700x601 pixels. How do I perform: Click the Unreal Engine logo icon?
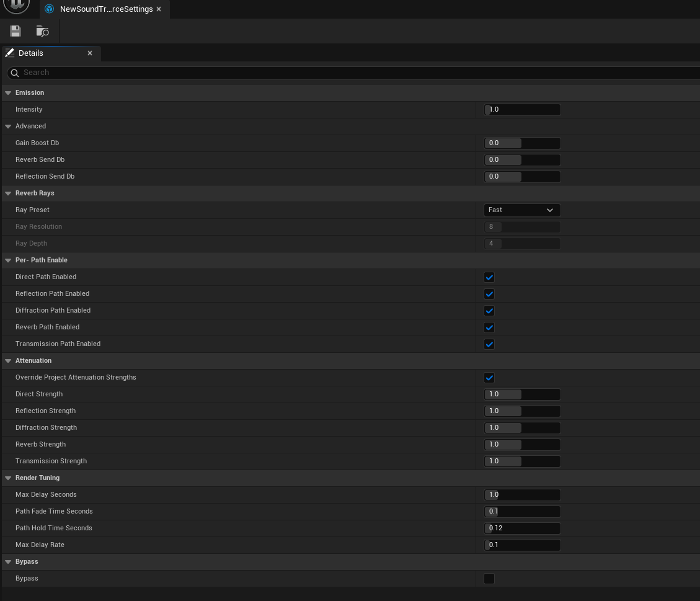point(17,4)
